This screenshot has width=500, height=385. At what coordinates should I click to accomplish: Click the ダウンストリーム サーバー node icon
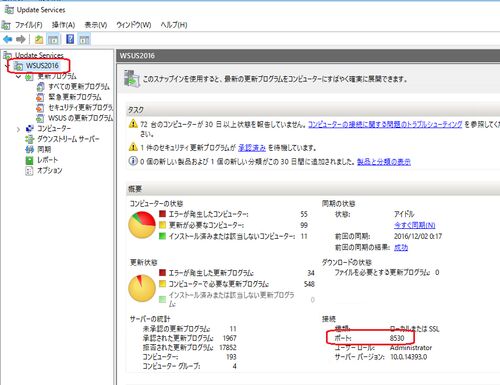[30, 139]
